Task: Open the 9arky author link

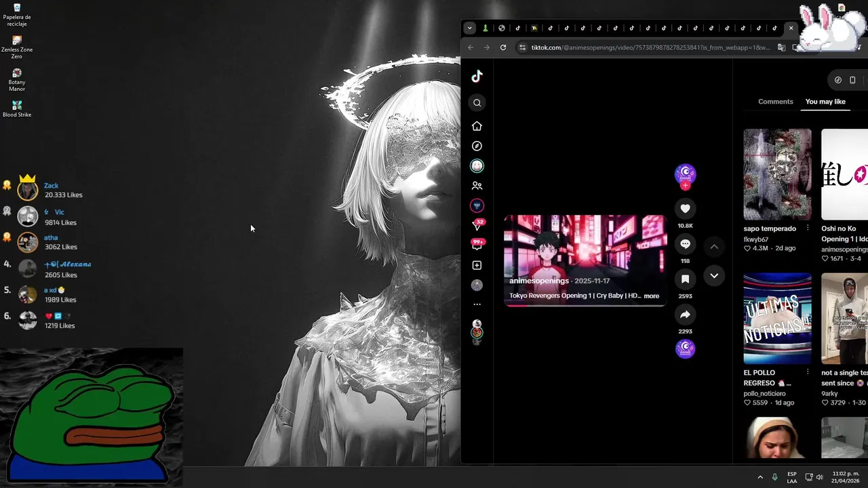Action: click(830, 394)
